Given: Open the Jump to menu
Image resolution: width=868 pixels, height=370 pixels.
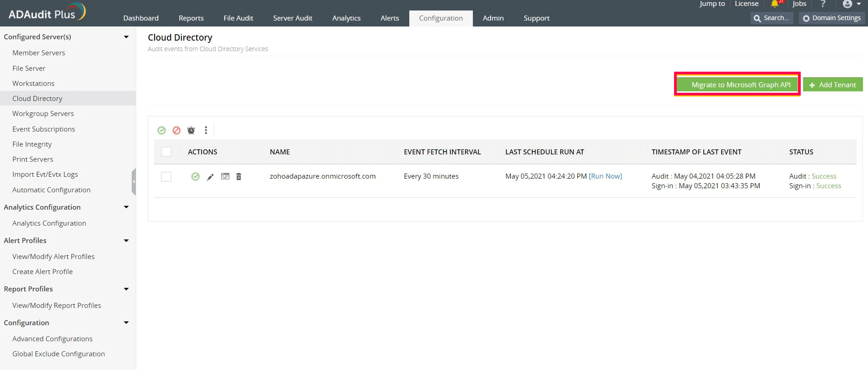Looking at the screenshot, I should (712, 4).
